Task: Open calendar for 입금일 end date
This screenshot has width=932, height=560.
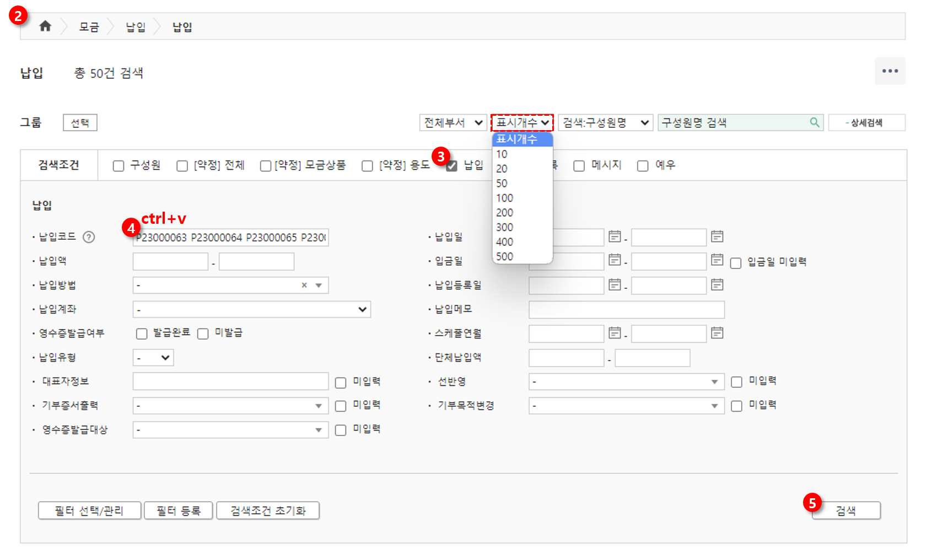Action: [x=716, y=260]
